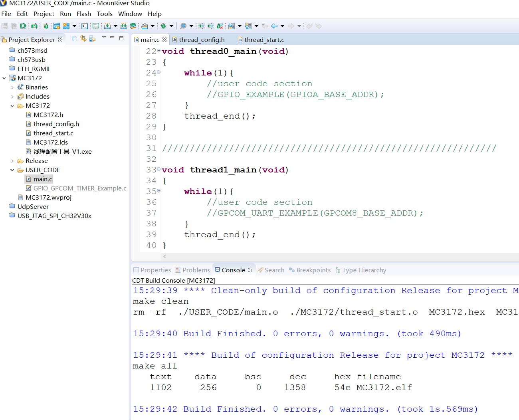The height and width of the screenshot is (420, 519).
Task: Open the terminal icon in toolbar
Action: click(85, 26)
